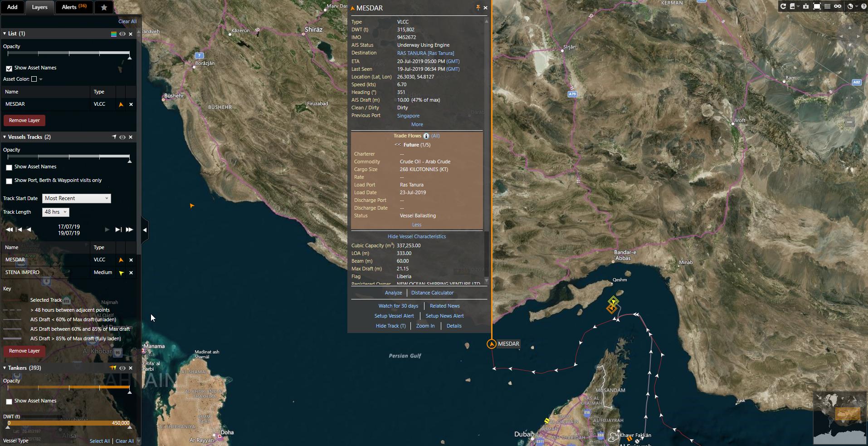Open the Add tab
The width and height of the screenshot is (868, 446).
pos(12,7)
